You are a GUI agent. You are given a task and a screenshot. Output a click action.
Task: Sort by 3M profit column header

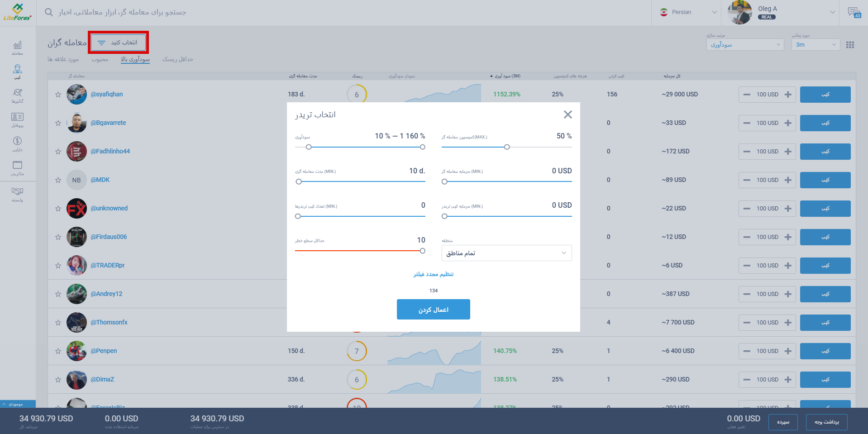coord(506,76)
